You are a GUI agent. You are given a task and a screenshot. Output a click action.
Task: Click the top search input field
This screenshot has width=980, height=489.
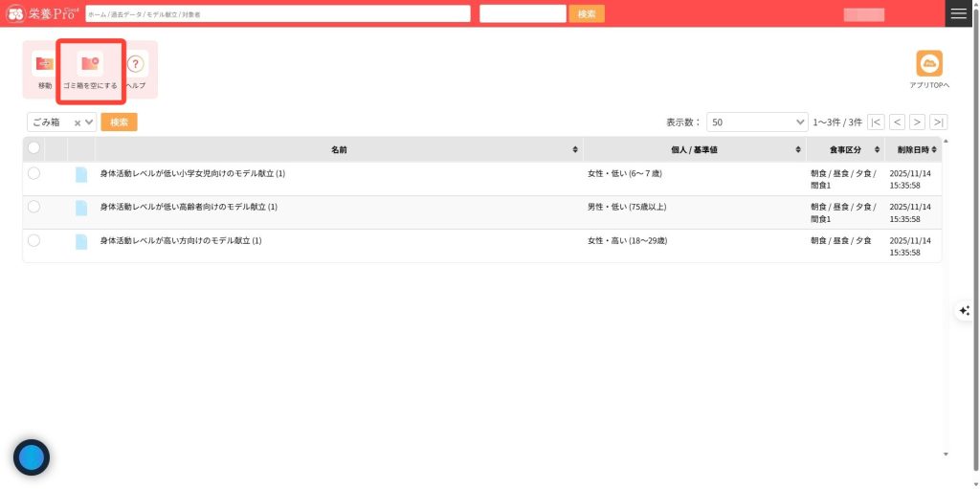(278, 13)
